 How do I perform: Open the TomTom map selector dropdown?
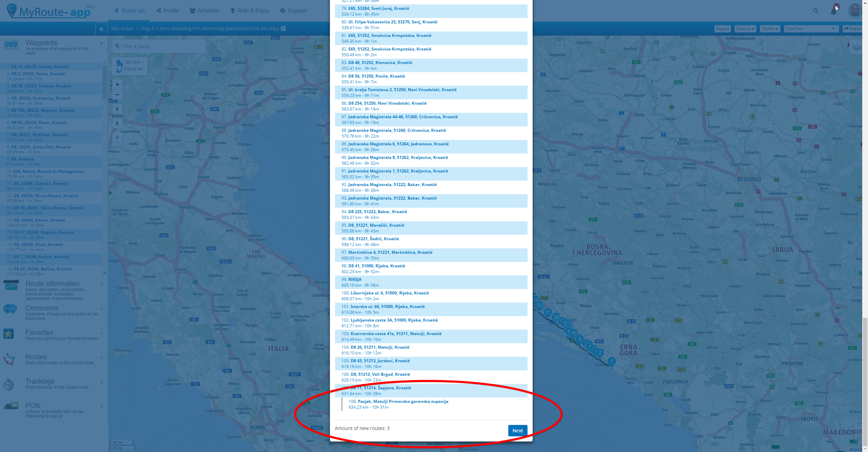[811, 29]
